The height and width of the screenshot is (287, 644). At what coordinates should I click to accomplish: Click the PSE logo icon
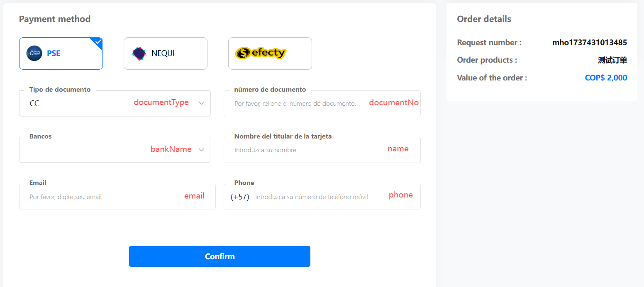tap(34, 54)
